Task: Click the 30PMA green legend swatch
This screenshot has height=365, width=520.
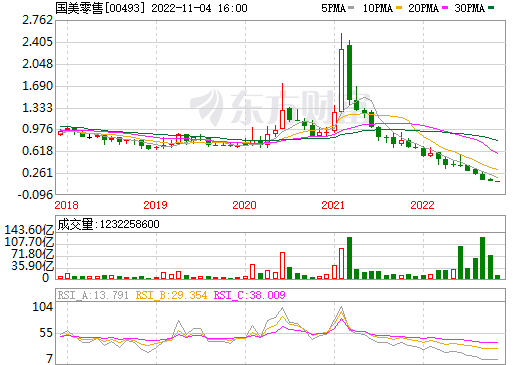Action: coord(491,8)
